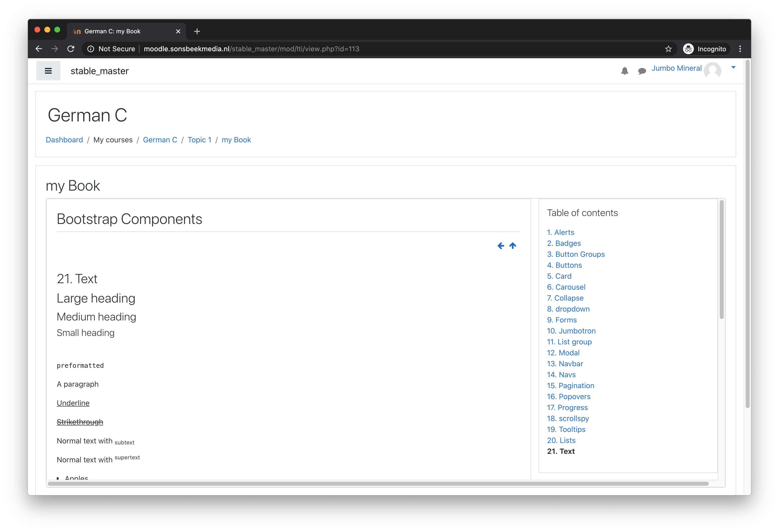
Task: Open chapter 17. Progress
Action: [x=567, y=408]
